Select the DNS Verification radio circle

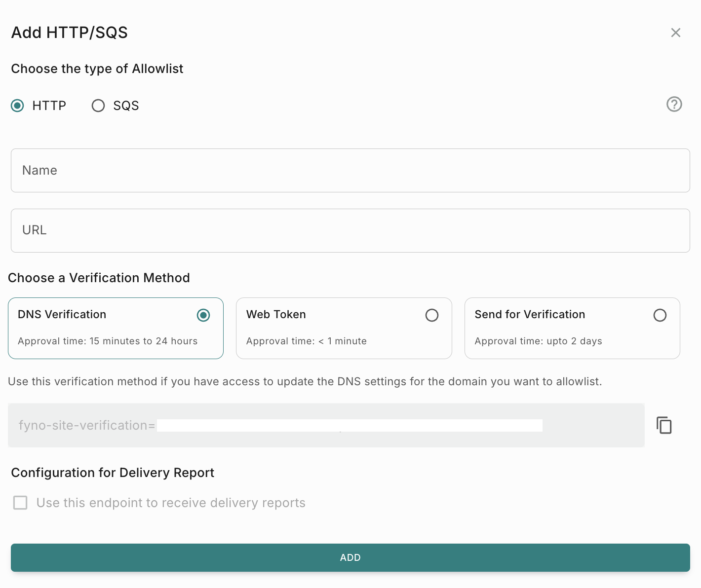[203, 315]
